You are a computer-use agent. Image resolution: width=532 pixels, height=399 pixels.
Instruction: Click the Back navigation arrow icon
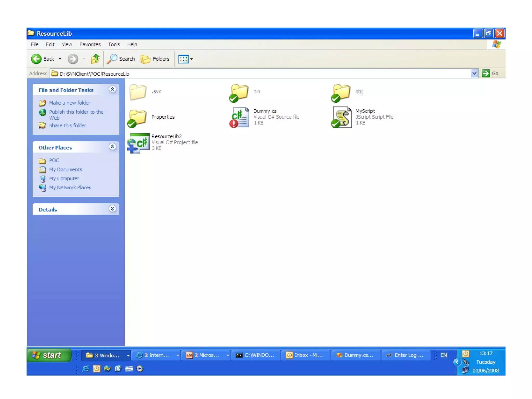[36, 59]
